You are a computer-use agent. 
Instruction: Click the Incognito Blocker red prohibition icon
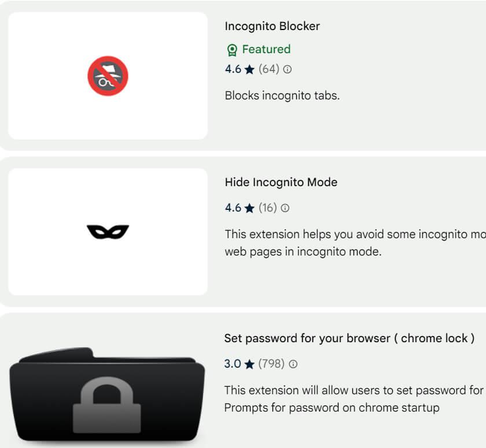click(108, 76)
